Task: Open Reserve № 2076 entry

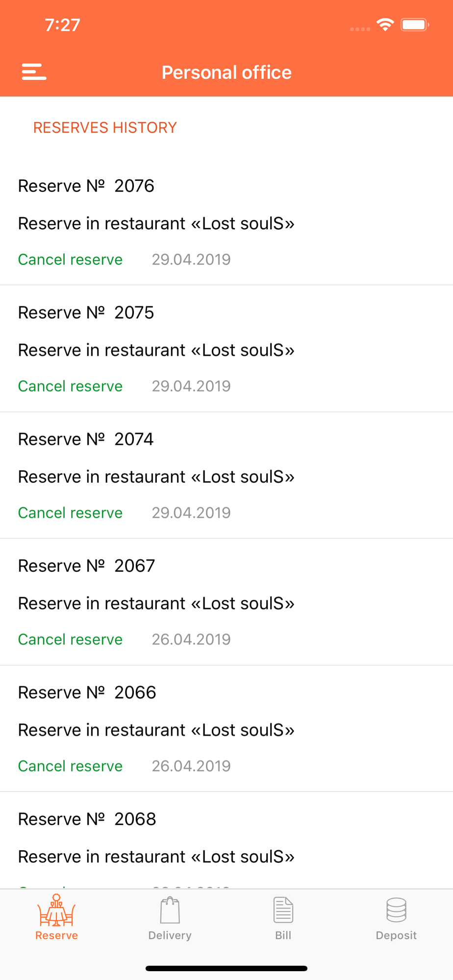Action: (226, 222)
